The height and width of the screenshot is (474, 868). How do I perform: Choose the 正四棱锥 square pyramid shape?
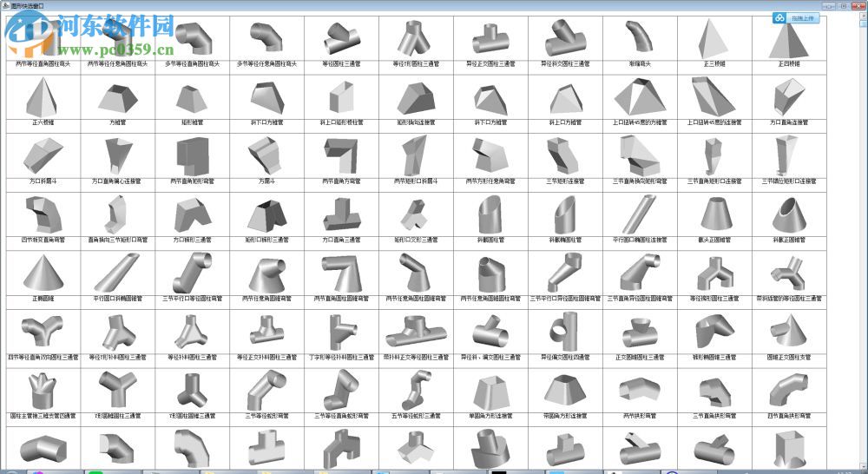click(x=789, y=39)
